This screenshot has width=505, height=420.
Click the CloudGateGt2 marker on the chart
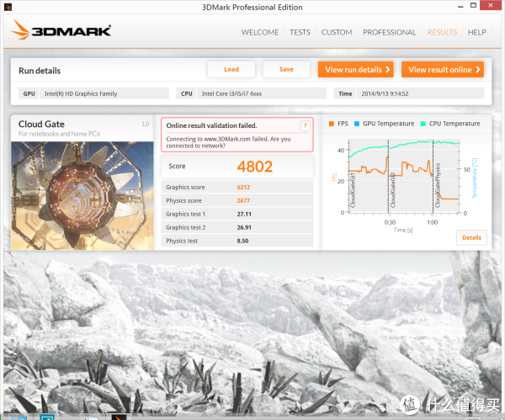click(392, 190)
